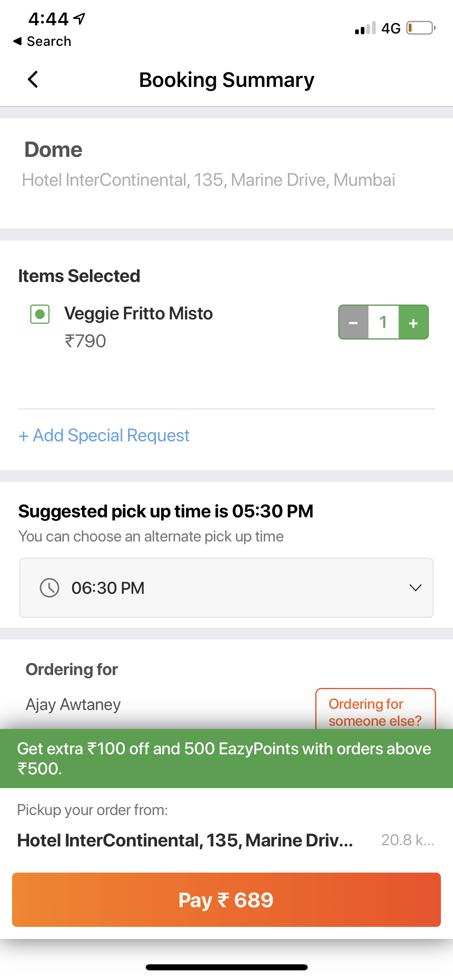Tap the battery indicator in status bar
Image resolution: width=453 pixels, height=980 pixels.
coord(420,28)
